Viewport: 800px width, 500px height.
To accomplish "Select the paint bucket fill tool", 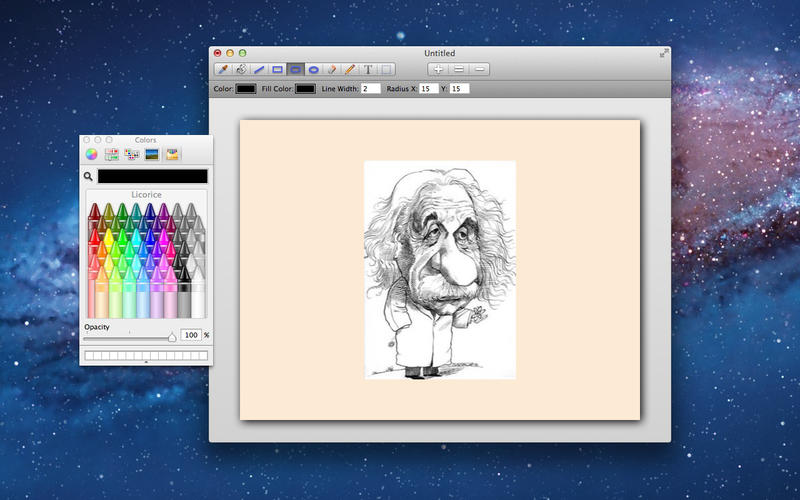I will point(241,69).
